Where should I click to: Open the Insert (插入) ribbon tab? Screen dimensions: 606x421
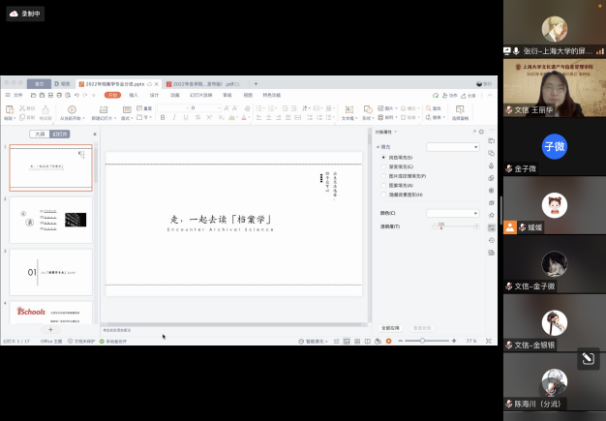click(x=134, y=95)
